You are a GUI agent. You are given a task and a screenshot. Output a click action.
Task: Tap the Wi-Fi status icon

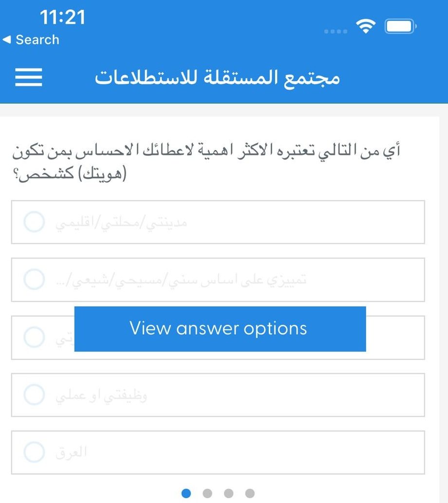click(x=366, y=26)
